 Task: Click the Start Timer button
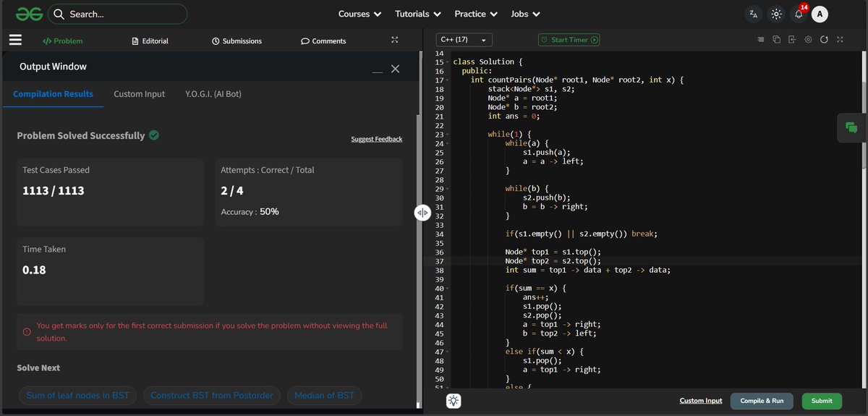point(569,40)
